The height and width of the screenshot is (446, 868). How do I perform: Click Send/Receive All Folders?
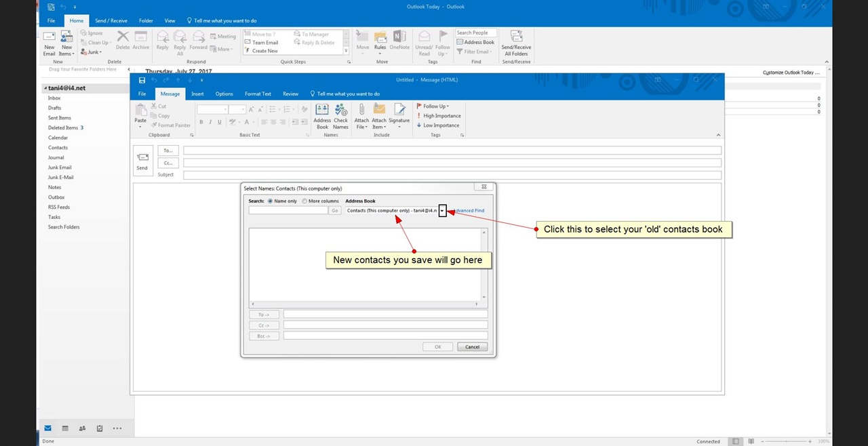pos(516,43)
